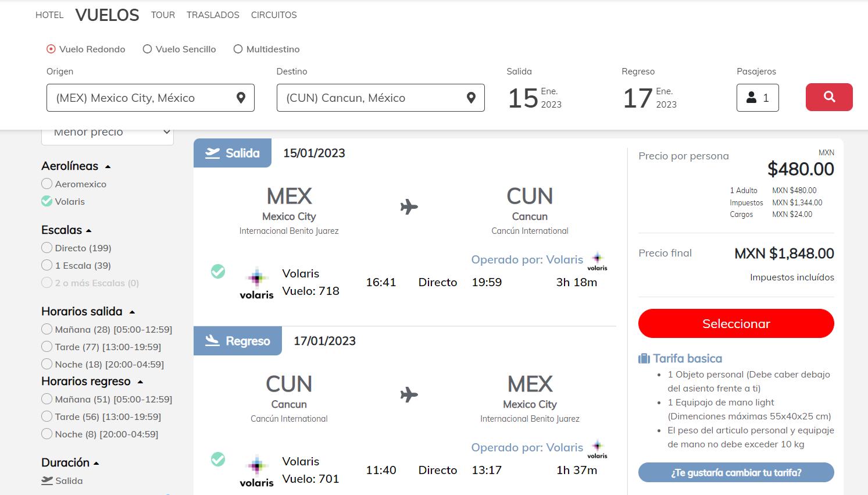868x495 pixels.
Task: Click the green check on flight 718
Action: tap(218, 271)
